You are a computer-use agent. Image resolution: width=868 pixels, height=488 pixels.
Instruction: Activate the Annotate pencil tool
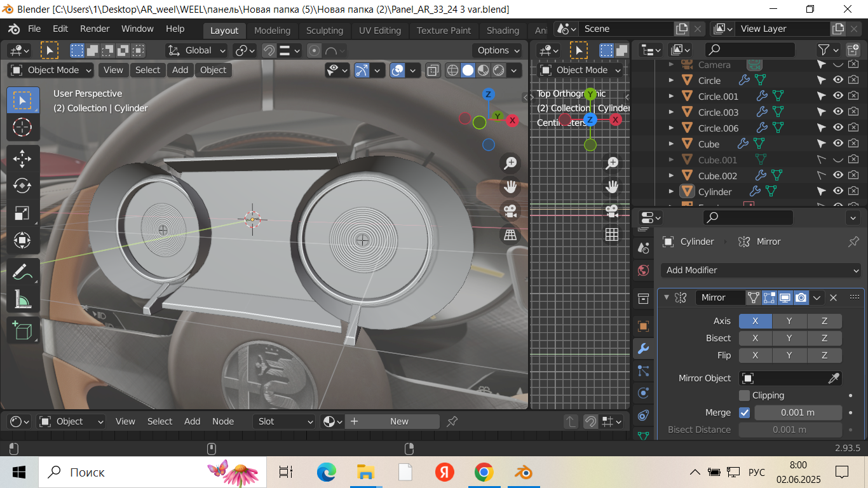(x=22, y=272)
